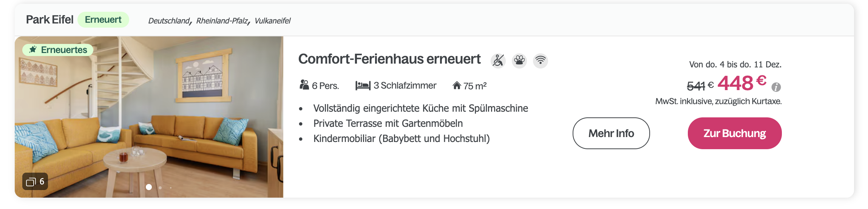Click the pets allowed paw icon

click(519, 61)
